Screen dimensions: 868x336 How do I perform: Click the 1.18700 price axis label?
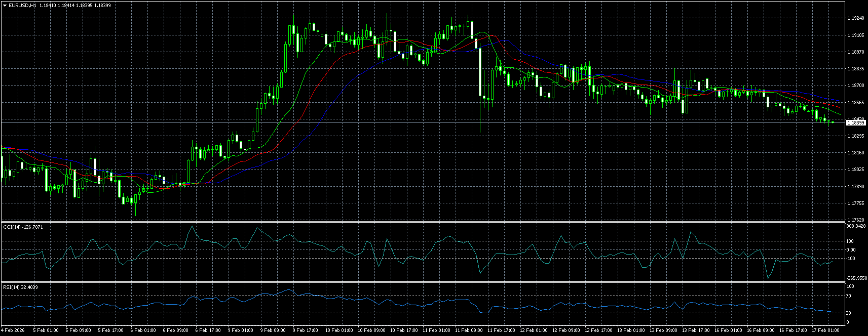[x=855, y=86]
